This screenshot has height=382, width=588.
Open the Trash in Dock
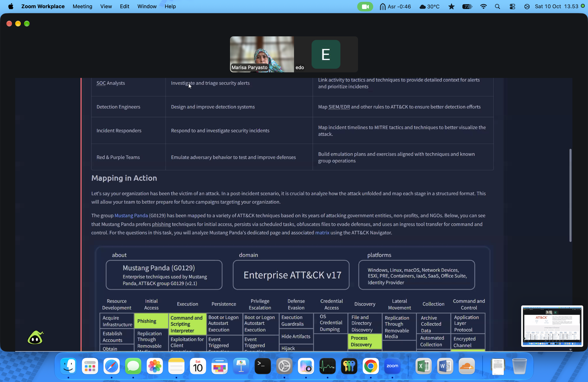tap(519, 366)
